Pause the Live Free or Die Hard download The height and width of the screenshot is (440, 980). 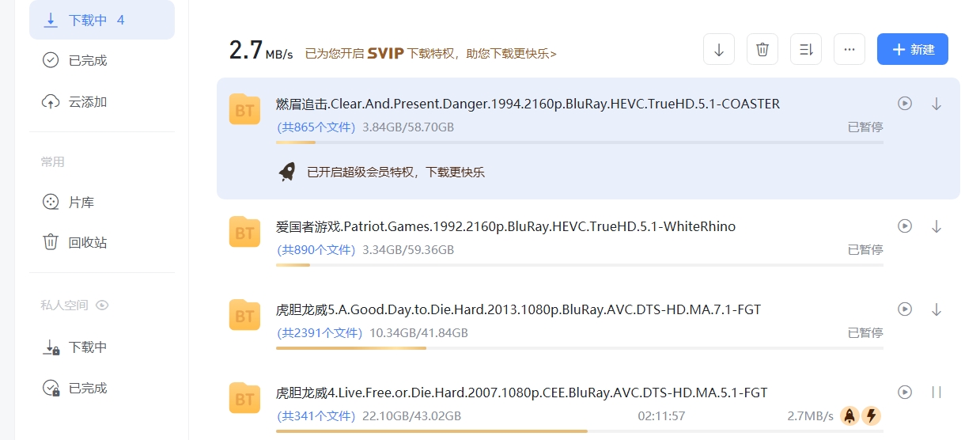[936, 393]
